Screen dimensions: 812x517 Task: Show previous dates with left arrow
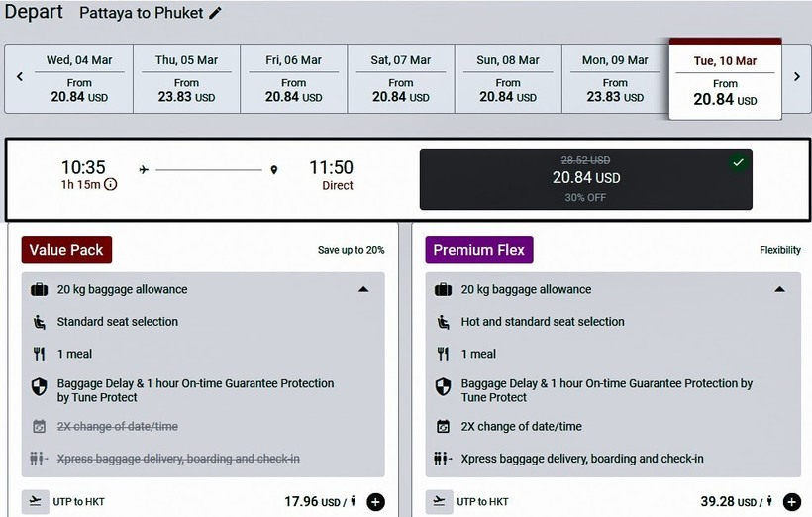(x=19, y=77)
